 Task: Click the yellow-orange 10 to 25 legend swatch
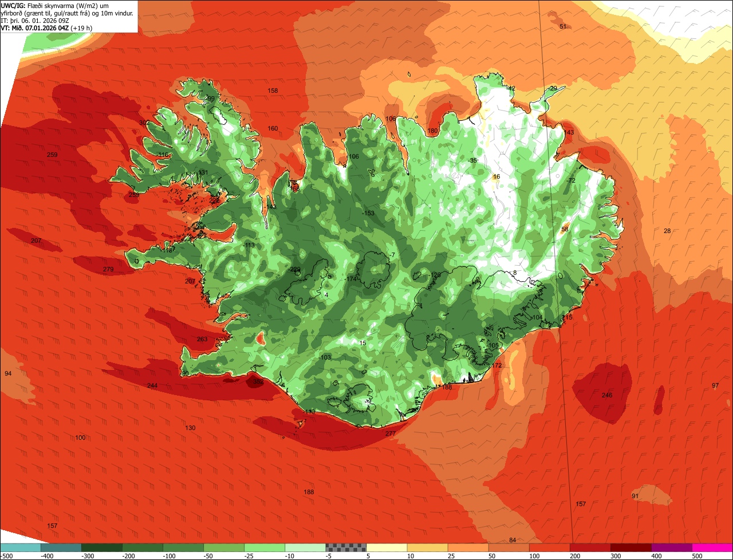pyautogui.click(x=427, y=547)
